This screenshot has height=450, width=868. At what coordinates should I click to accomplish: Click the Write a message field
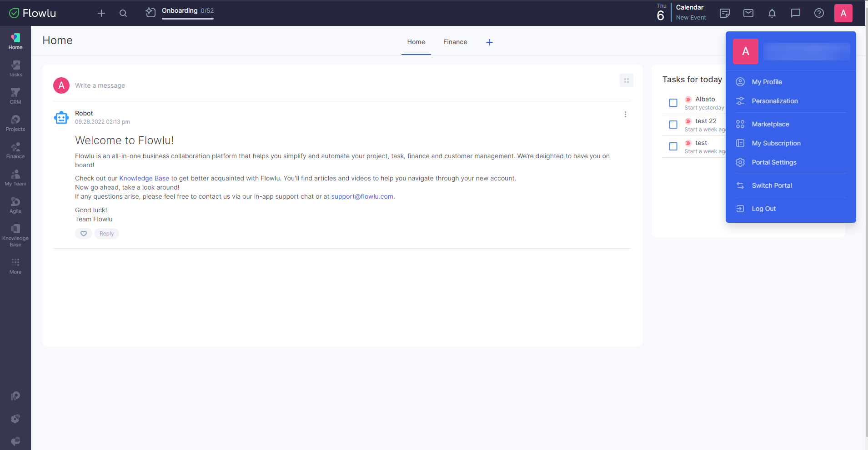pos(100,85)
